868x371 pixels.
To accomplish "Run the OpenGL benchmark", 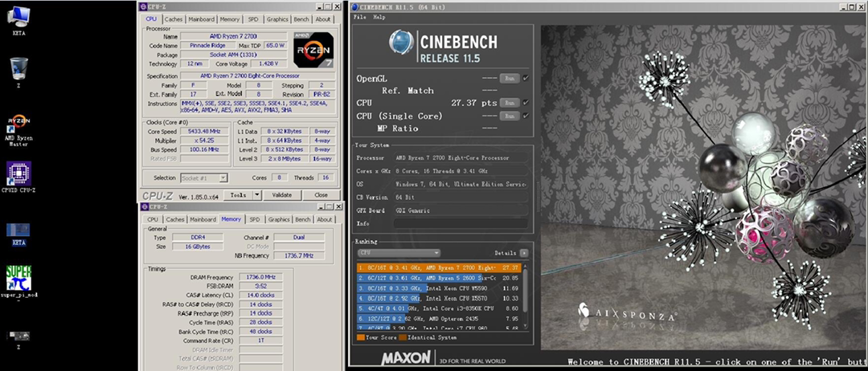I will pos(510,79).
